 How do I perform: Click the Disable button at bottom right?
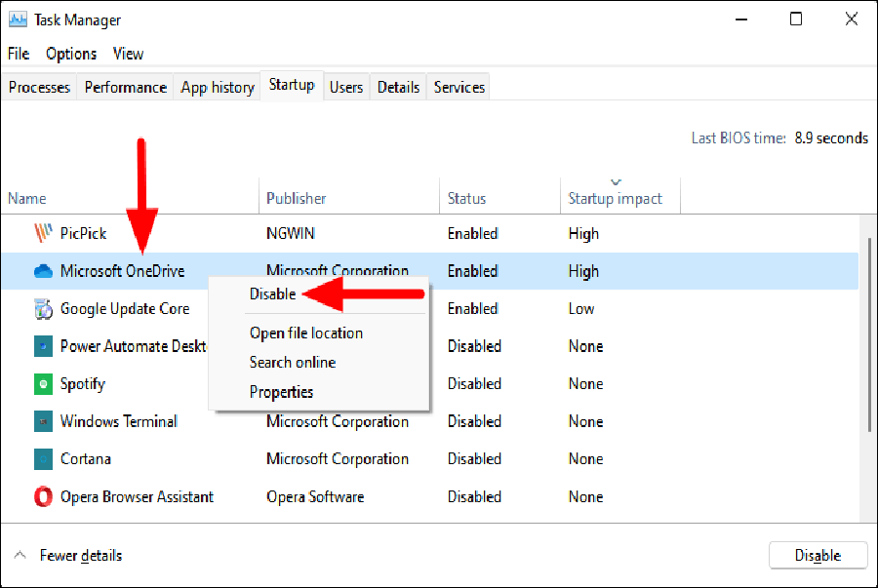click(x=818, y=555)
